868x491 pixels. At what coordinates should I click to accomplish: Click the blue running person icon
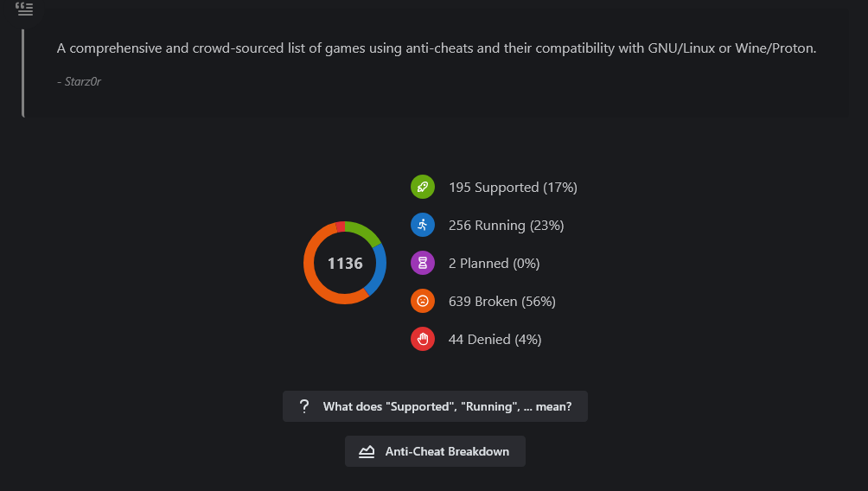coord(423,226)
